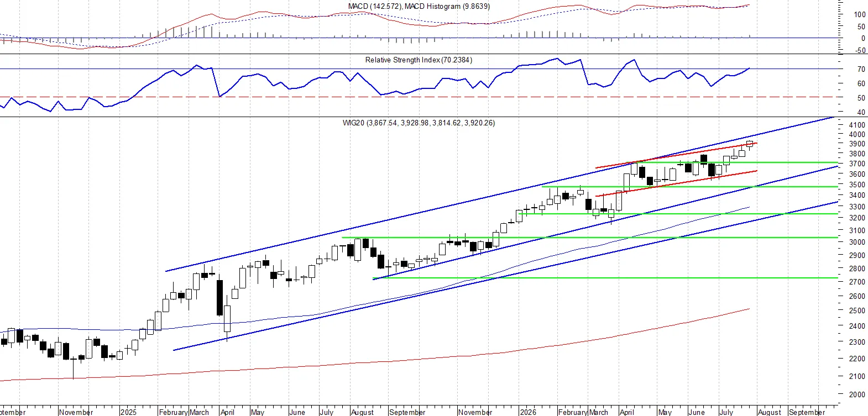868x416 pixels.
Task: Click the 2700 price axis label
Action: pos(857,282)
